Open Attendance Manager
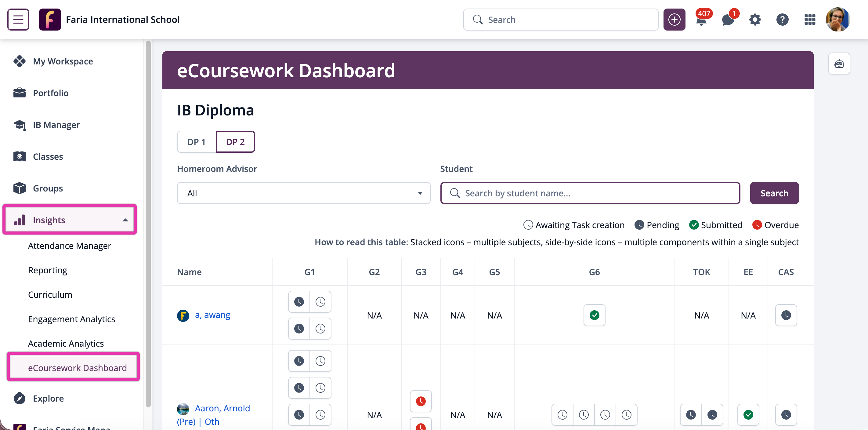This screenshot has width=868, height=430. [69, 246]
